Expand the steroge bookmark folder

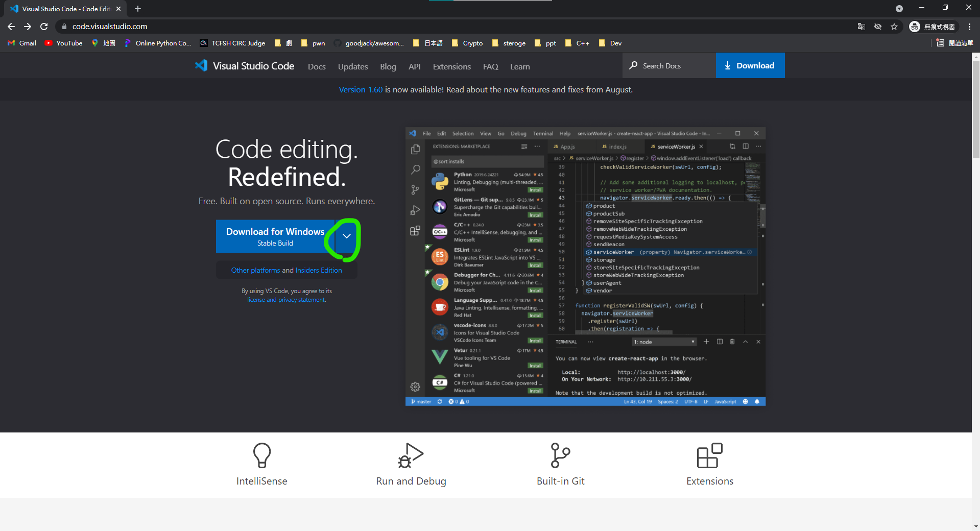[x=509, y=43]
